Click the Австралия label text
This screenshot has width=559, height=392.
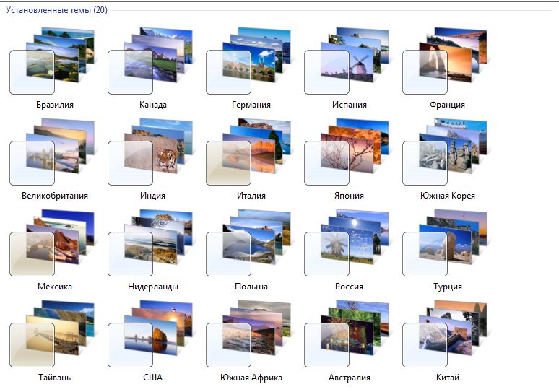pyautogui.click(x=350, y=378)
